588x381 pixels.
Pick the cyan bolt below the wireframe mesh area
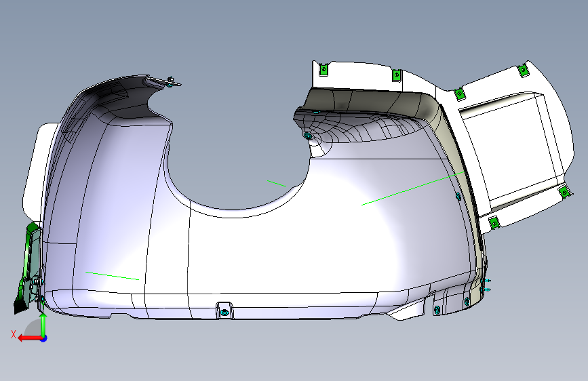[x=308, y=135]
